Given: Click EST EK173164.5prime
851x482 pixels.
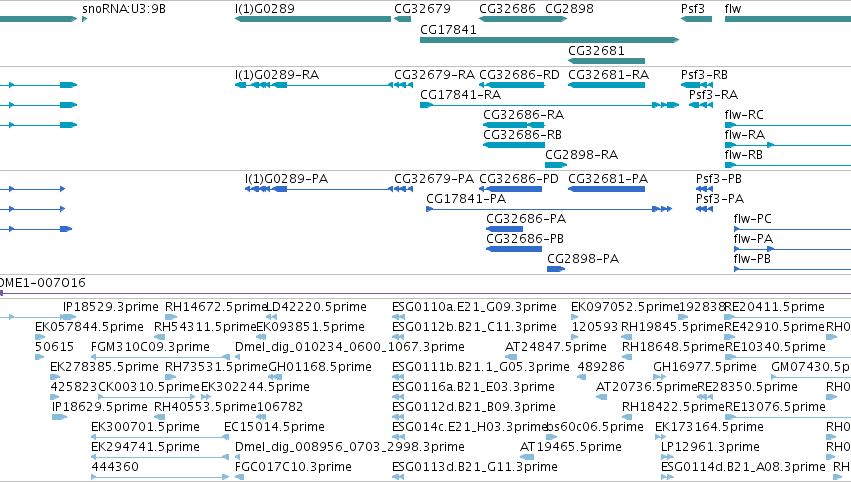Looking at the screenshot, I should tap(661, 437).
